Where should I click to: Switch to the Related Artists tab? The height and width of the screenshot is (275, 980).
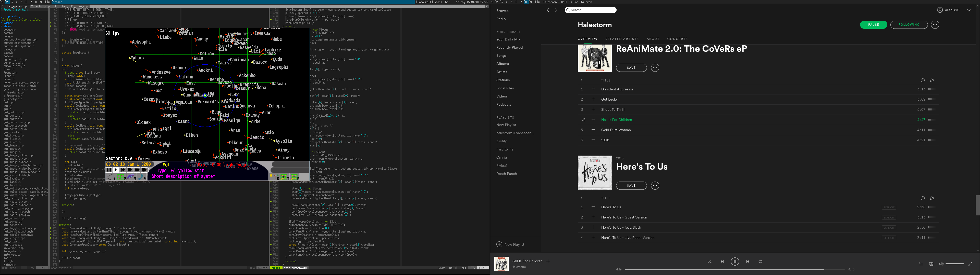click(x=622, y=39)
